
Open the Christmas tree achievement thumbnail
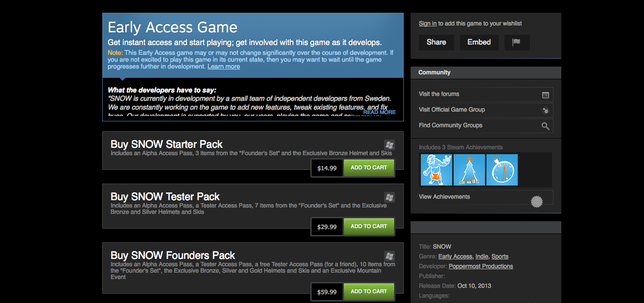point(469,170)
